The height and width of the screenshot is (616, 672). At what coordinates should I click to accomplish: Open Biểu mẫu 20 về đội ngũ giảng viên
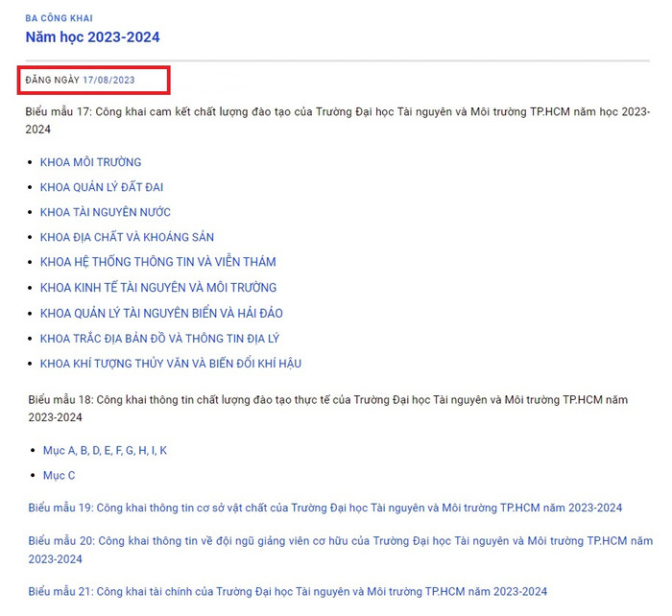point(340,541)
